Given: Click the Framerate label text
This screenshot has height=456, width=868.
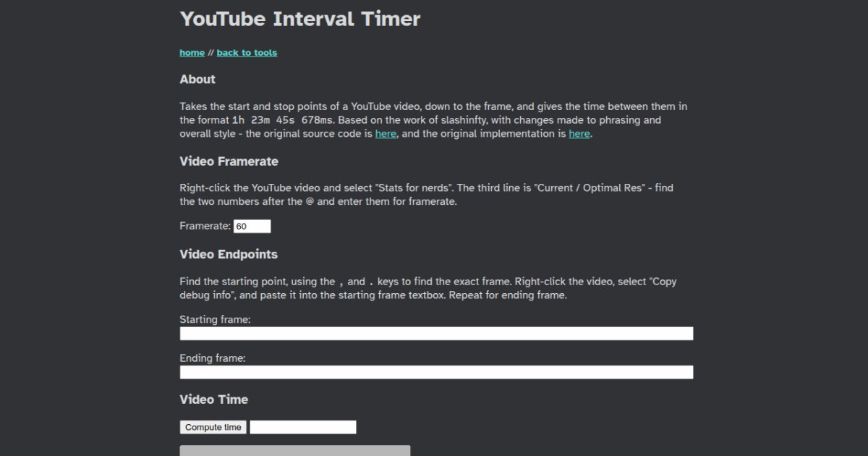Looking at the screenshot, I should click(x=205, y=227).
